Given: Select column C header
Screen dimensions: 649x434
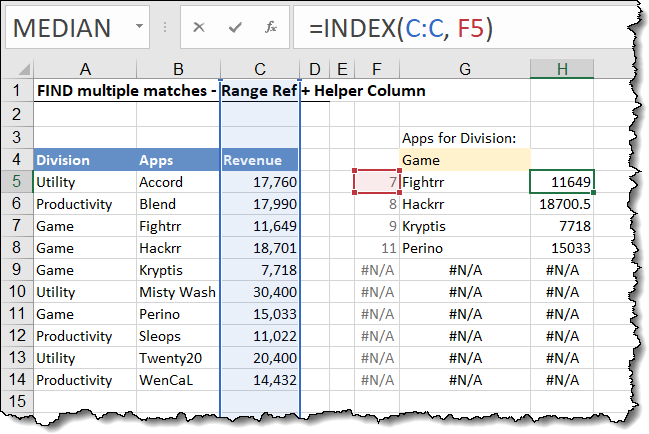Looking at the screenshot, I should tap(259, 68).
